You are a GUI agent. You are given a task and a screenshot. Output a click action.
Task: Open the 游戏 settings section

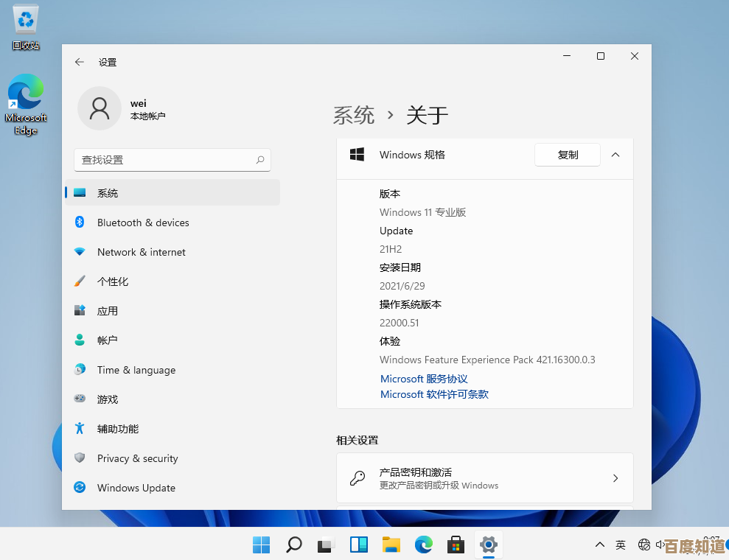pyautogui.click(x=108, y=399)
